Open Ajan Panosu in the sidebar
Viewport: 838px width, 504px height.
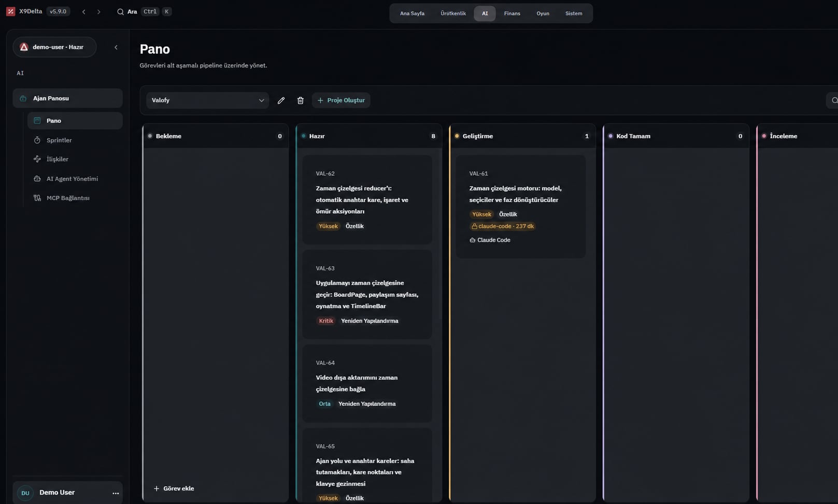pyautogui.click(x=67, y=98)
